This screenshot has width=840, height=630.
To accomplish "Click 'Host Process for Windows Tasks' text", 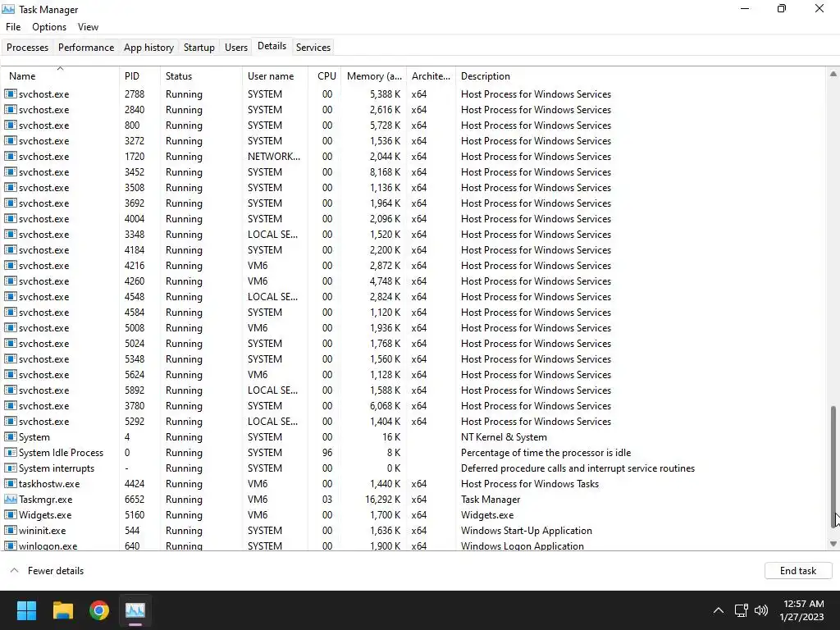I will (x=530, y=484).
